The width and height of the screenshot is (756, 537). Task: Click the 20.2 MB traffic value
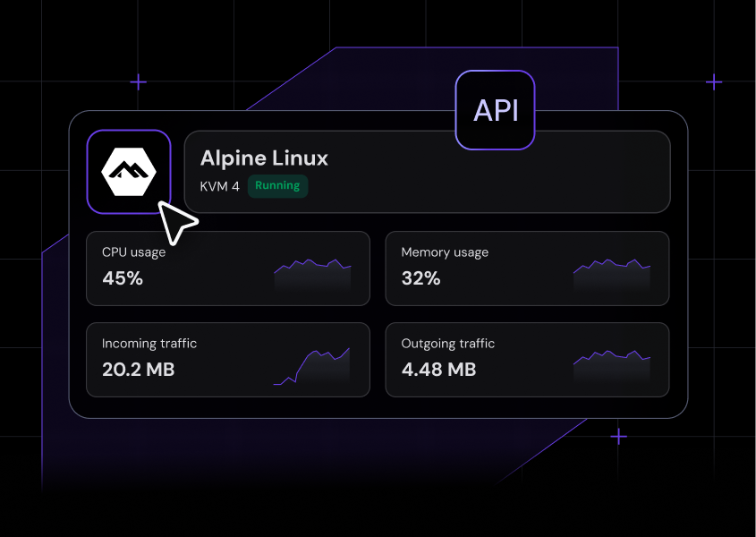[x=137, y=370]
